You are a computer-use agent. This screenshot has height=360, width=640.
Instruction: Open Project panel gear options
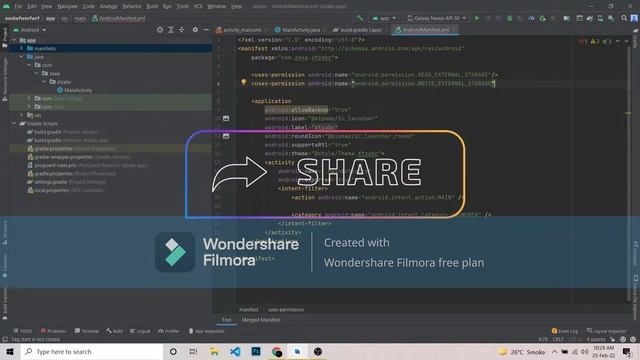(x=195, y=30)
